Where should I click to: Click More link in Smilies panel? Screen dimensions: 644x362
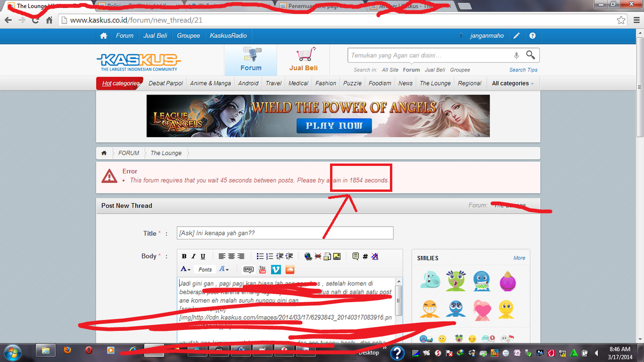pyautogui.click(x=519, y=258)
